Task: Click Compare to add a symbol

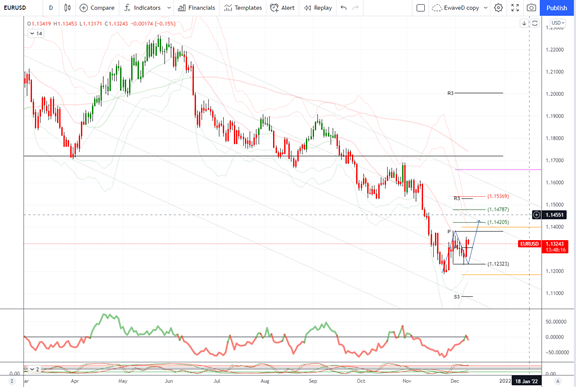Action: pos(97,8)
